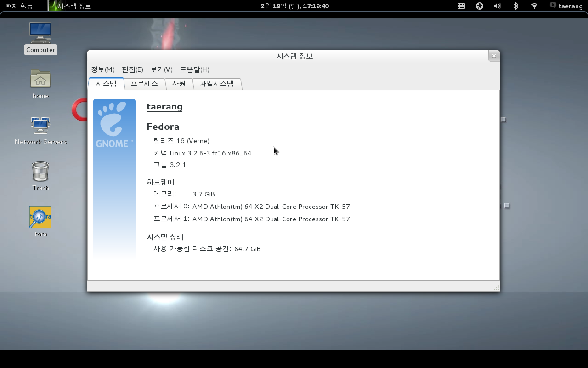
Task: Click the 그놈 3.2.1 version text
Action: coord(170,165)
